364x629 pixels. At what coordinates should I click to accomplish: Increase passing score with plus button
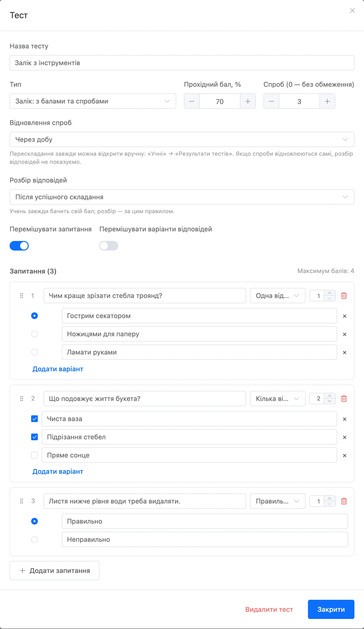click(x=248, y=101)
